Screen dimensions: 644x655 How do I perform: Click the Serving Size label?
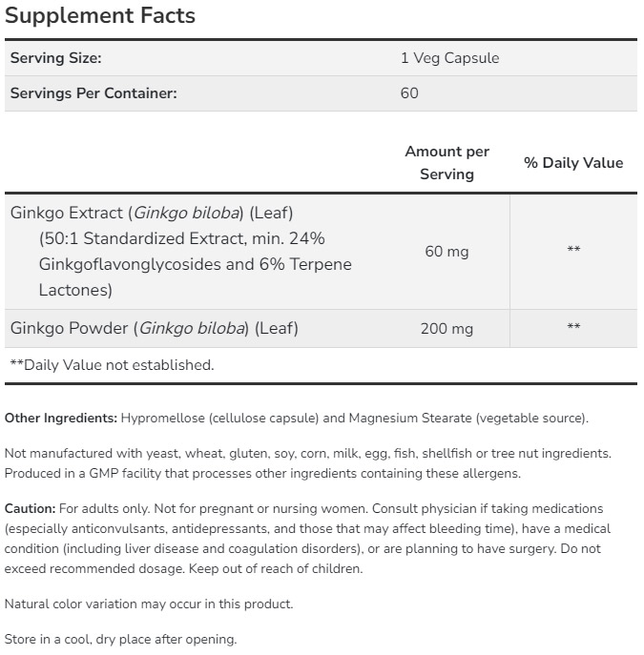pyautogui.click(x=55, y=58)
